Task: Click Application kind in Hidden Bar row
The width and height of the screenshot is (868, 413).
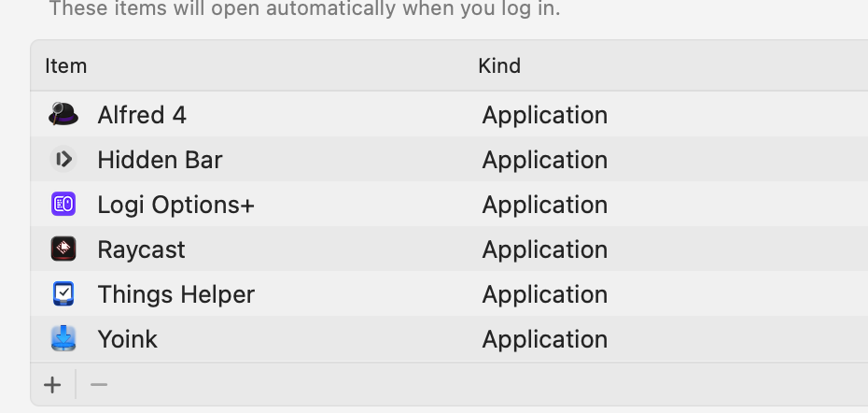Action: (544, 160)
